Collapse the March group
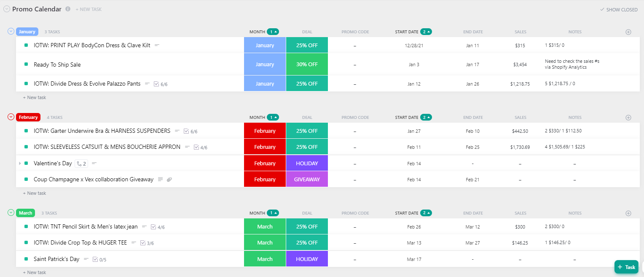The image size is (644, 277). [x=11, y=212]
